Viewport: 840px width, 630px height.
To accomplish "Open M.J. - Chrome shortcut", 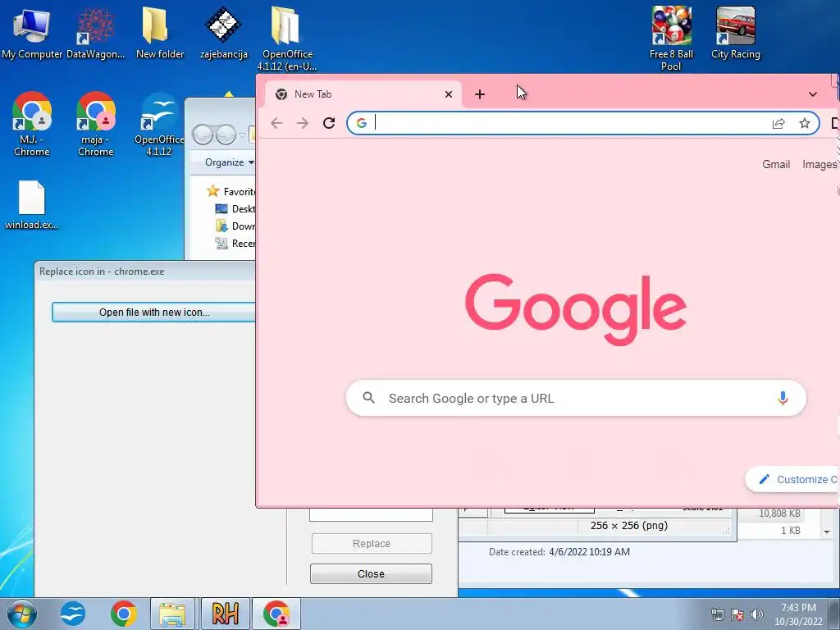I will tap(32, 125).
